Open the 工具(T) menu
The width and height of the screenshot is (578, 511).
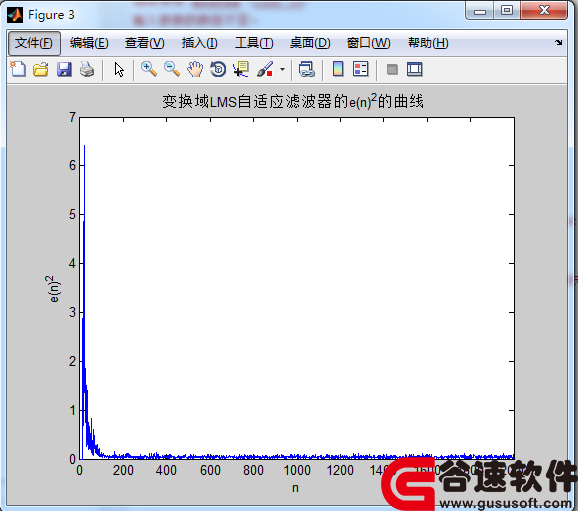254,43
